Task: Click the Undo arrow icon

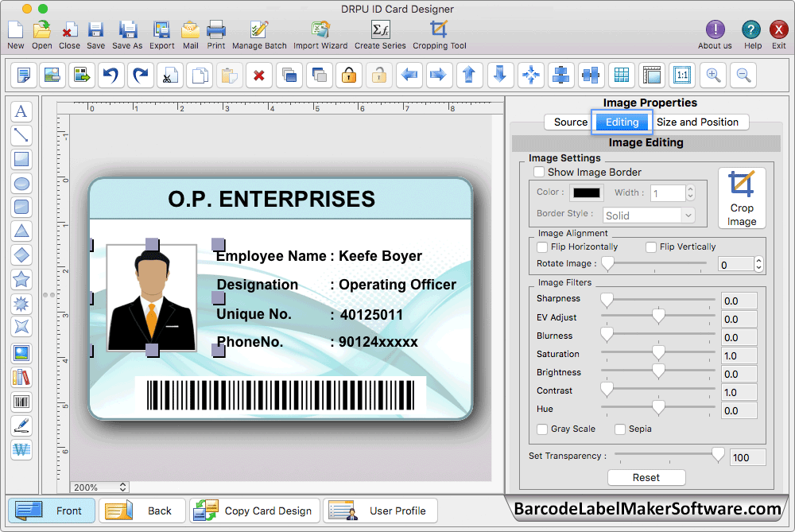Action: point(111,76)
